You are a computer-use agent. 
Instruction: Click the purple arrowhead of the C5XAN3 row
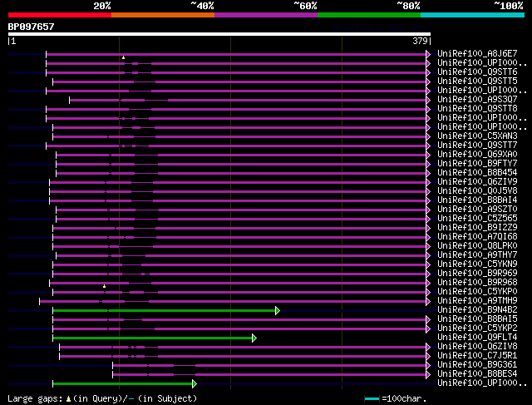[x=428, y=137]
